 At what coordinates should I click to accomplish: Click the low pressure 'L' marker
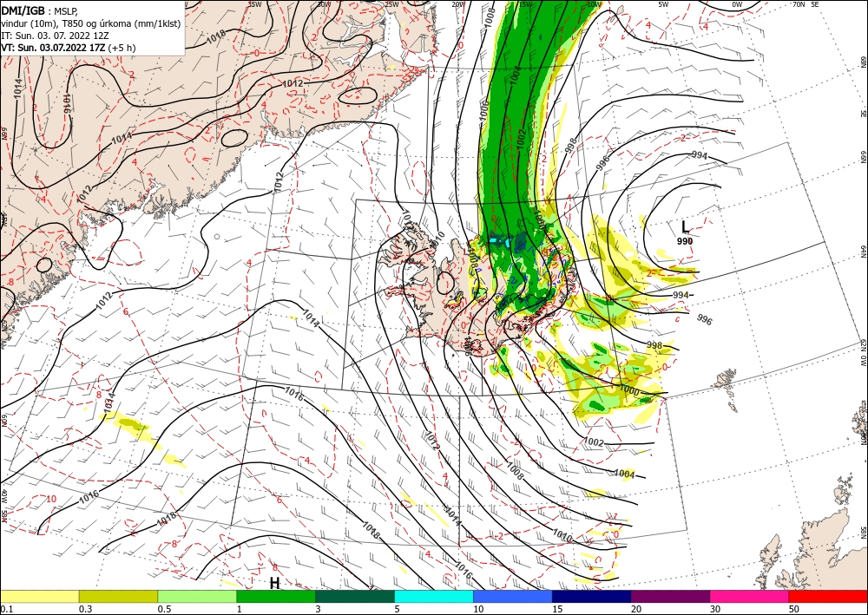pyautogui.click(x=685, y=226)
